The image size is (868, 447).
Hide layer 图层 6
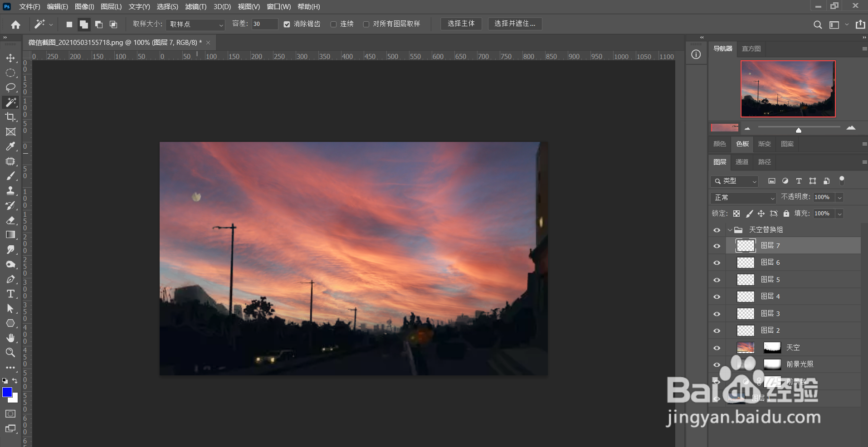click(717, 263)
